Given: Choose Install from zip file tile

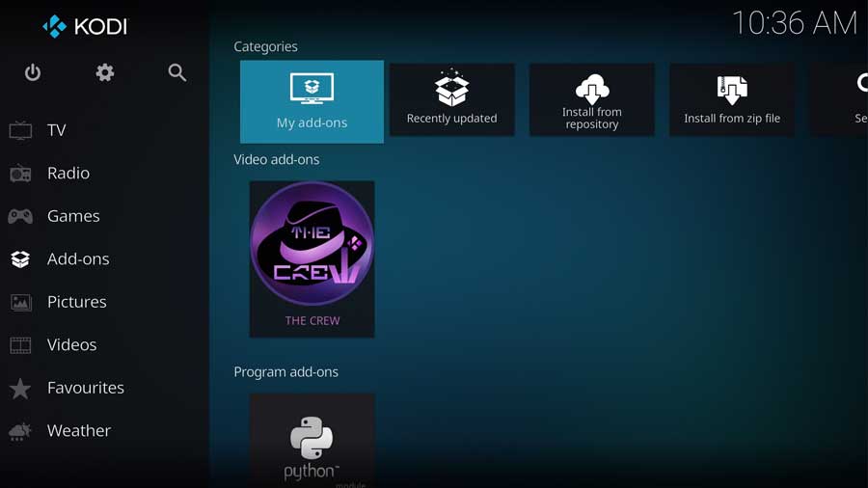Looking at the screenshot, I should (x=732, y=99).
